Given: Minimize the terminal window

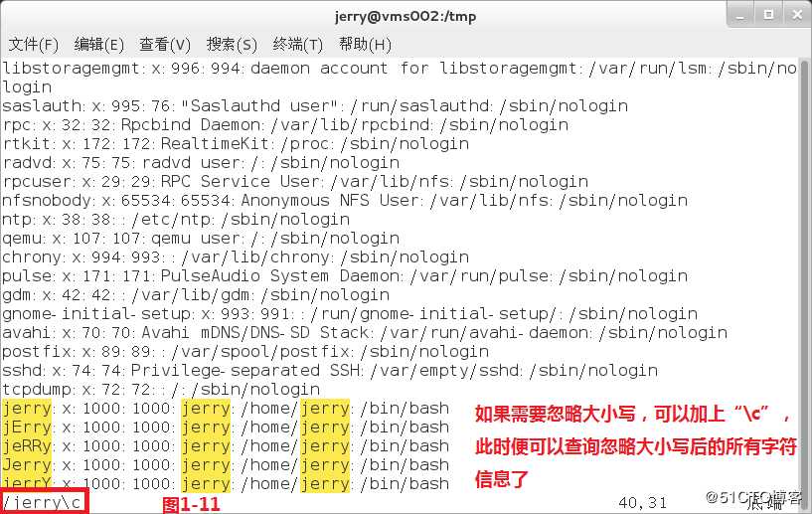Looking at the screenshot, I should [741, 15].
